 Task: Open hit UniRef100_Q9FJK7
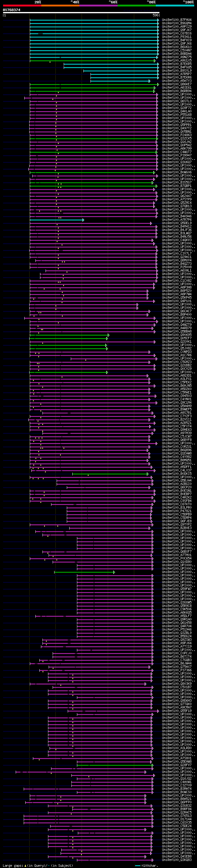point(177,30)
